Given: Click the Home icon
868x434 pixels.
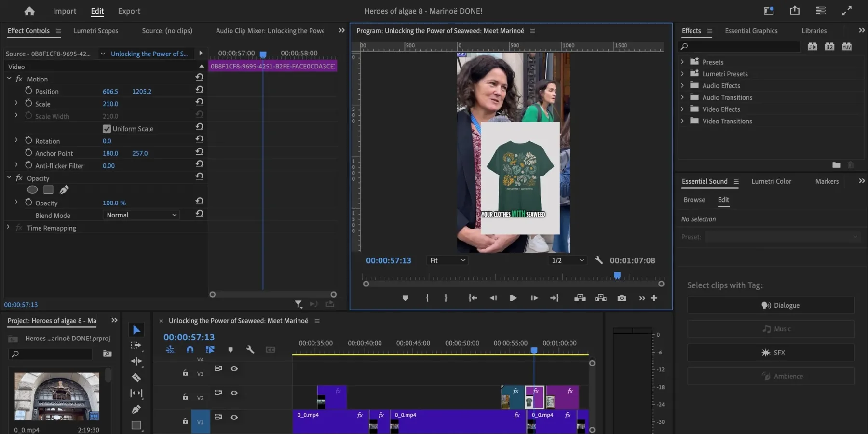Looking at the screenshot, I should 29,11.
